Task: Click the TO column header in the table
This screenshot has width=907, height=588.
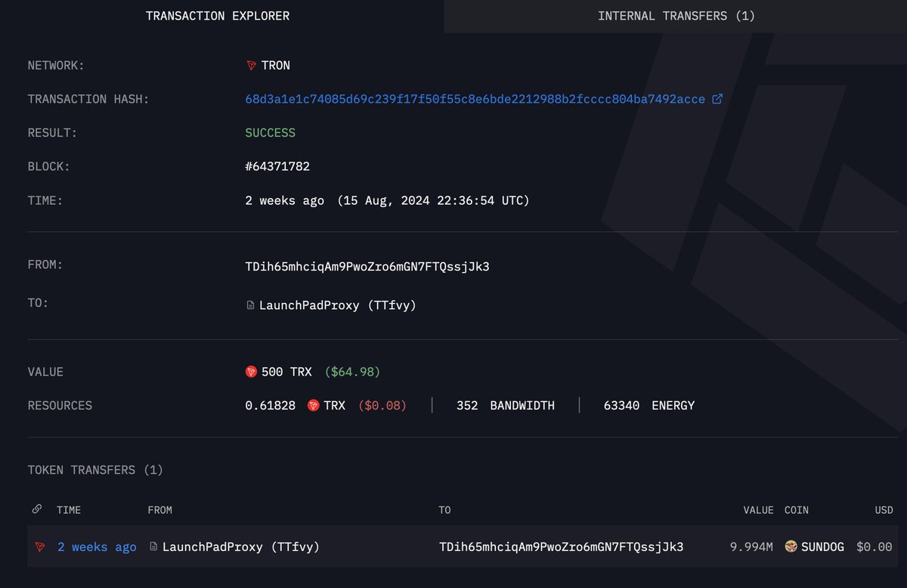Action: (444, 510)
